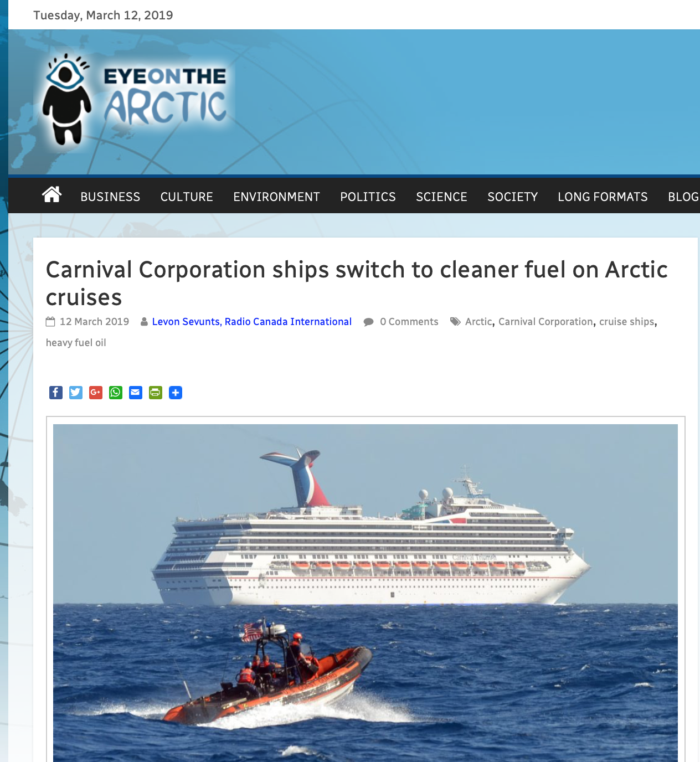Click the 0 Comments link

409,322
